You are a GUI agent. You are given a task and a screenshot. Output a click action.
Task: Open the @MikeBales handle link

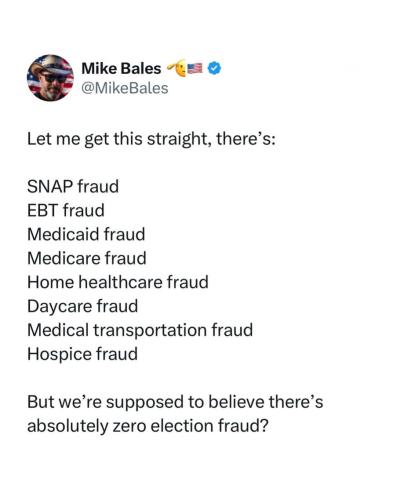pyautogui.click(x=125, y=88)
